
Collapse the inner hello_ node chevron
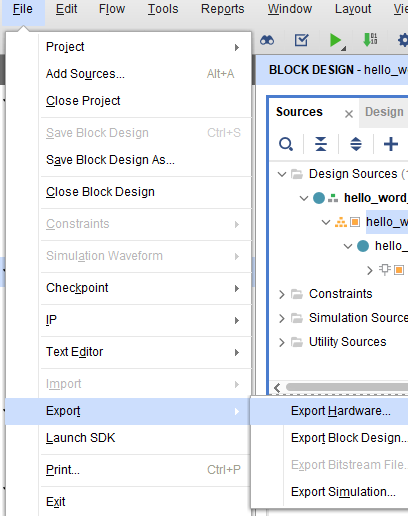click(x=348, y=246)
